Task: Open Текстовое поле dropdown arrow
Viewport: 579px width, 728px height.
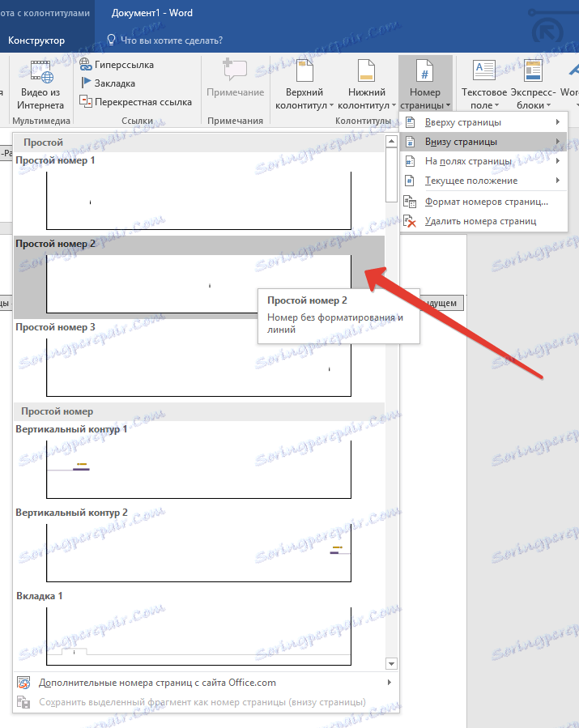Action: pos(497,105)
